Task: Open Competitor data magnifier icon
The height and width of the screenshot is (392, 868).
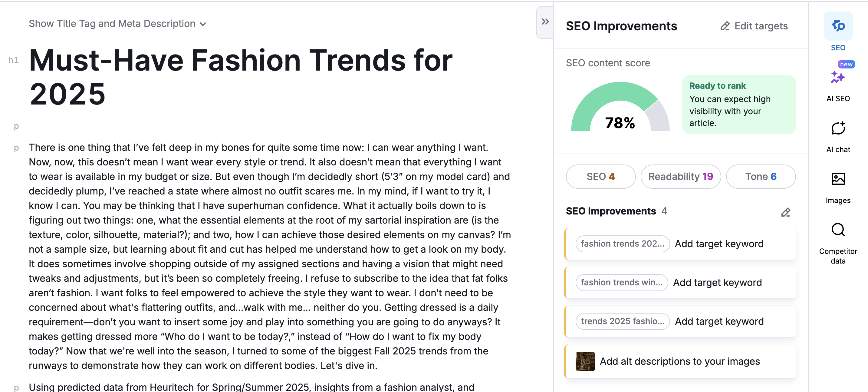Action: pyautogui.click(x=838, y=230)
